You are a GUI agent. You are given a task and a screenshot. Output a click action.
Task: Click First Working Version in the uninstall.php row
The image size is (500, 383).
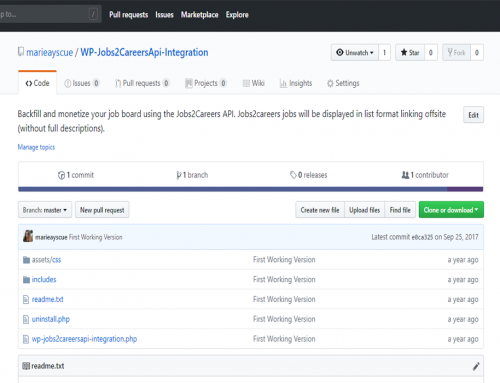[x=284, y=319]
